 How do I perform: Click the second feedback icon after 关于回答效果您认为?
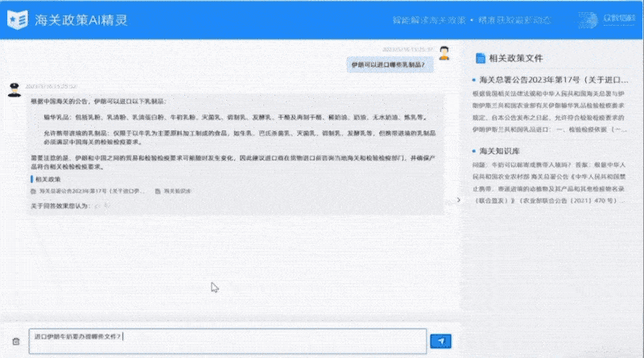pyautogui.click(x=107, y=206)
